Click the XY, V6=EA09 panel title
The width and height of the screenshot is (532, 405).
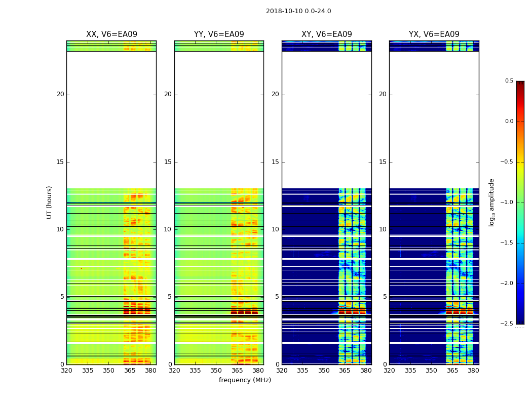tap(327, 34)
